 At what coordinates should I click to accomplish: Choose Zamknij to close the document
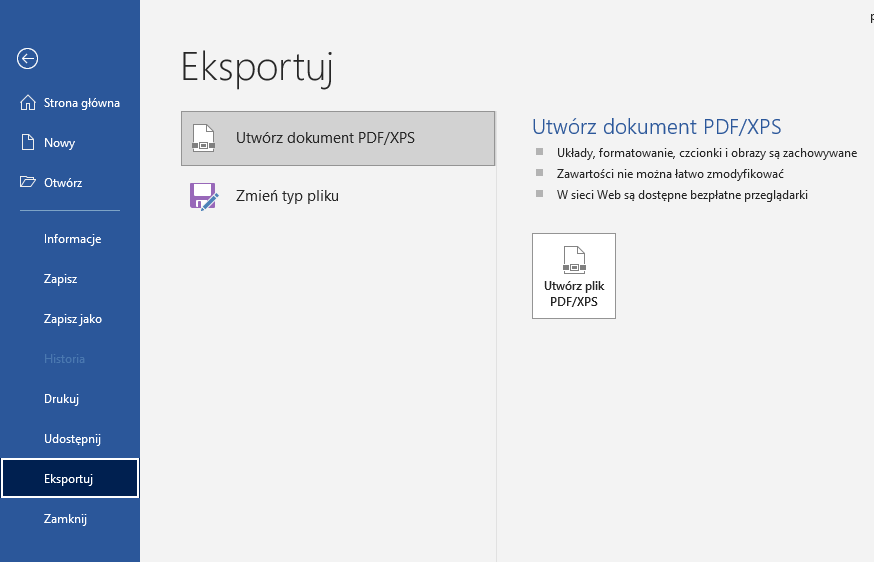click(x=70, y=519)
